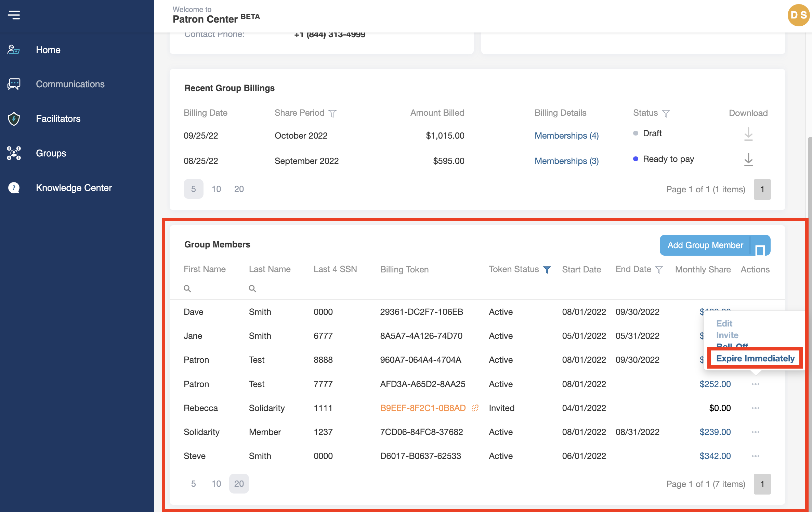
Task: Download the September 2022 billing
Action: click(x=748, y=160)
